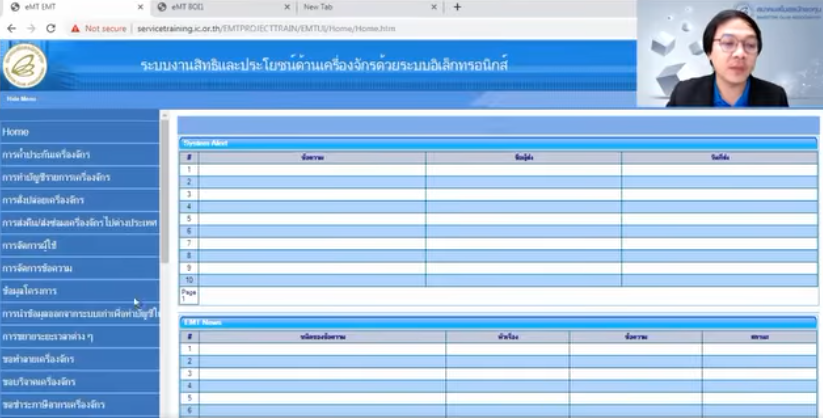This screenshot has height=418, width=823.
Task: Switch to the eMT EMT browser tab
Action: tap(75, 7)
